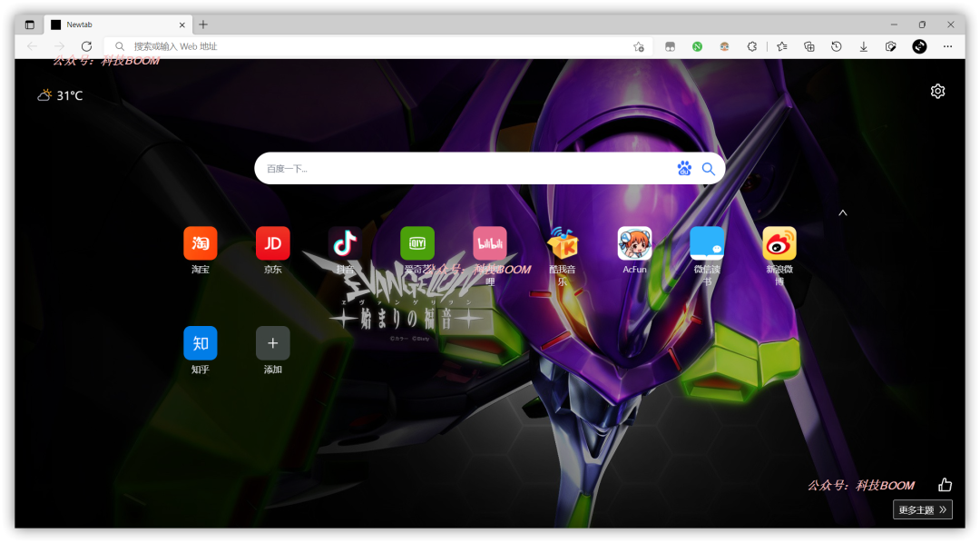
Task: Open the Kuwo music shortcut
Action: click(x=563, y=243)
